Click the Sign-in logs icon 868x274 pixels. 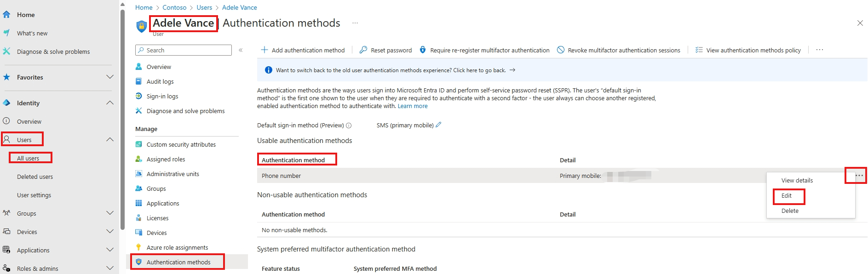[x=138, y=96]
